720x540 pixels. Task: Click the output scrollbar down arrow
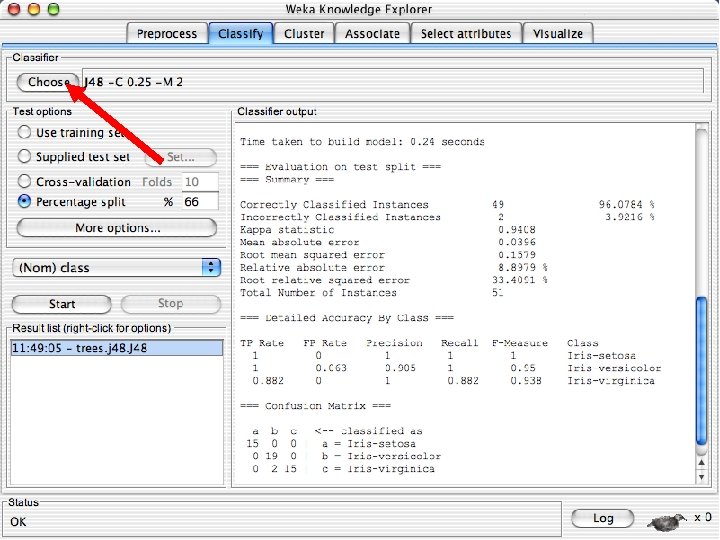click(x=701, y=477)
